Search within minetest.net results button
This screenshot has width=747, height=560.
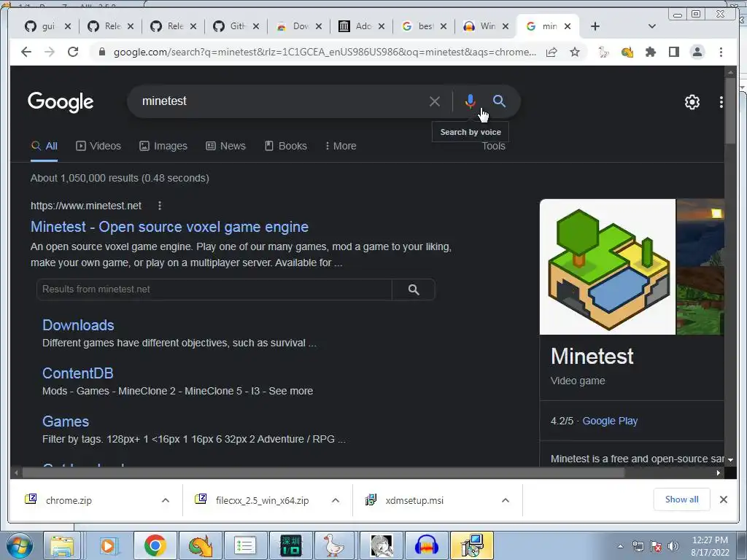(414, 289)
